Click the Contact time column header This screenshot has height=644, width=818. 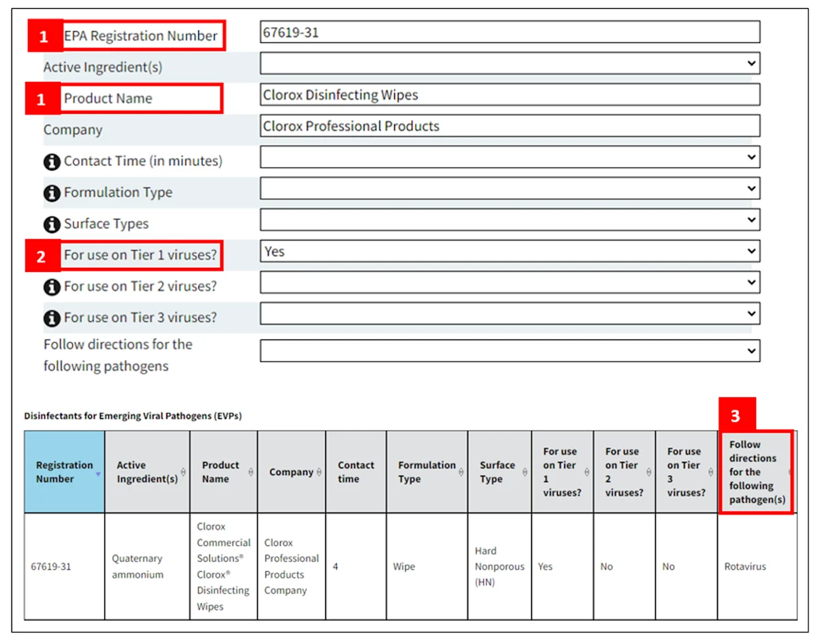pos(356,472)
